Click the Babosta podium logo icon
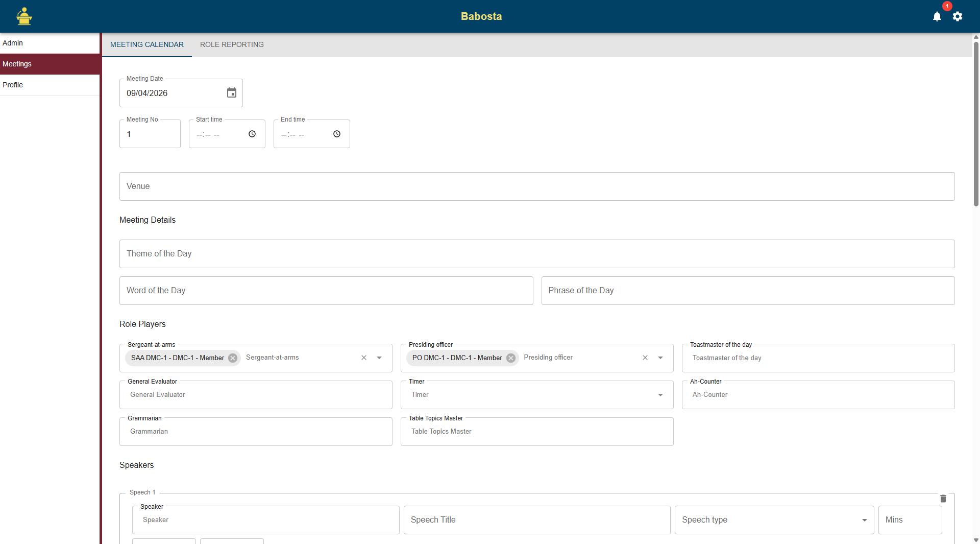The height and width of the screenshot is (544, 980). (x=24, y=16)
